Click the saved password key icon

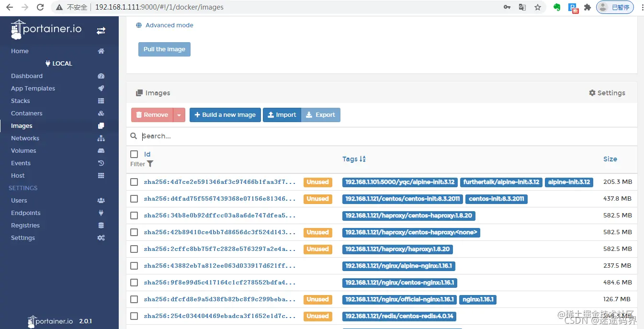(x=507, y=7)
